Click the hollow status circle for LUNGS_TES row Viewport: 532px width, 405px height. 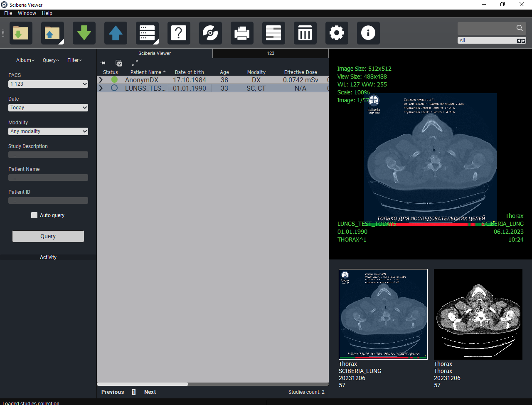[114, 88]
